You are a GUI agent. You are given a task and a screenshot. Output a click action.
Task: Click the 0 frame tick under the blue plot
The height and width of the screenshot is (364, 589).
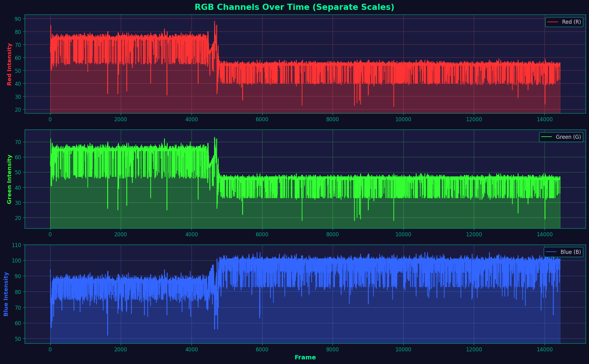50,350
